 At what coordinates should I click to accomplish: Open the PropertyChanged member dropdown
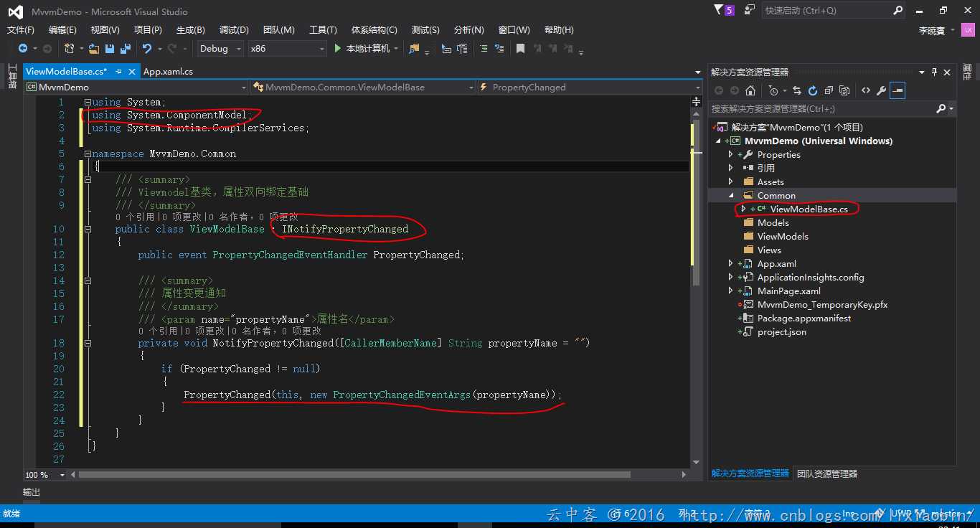[x=590, y=88]
